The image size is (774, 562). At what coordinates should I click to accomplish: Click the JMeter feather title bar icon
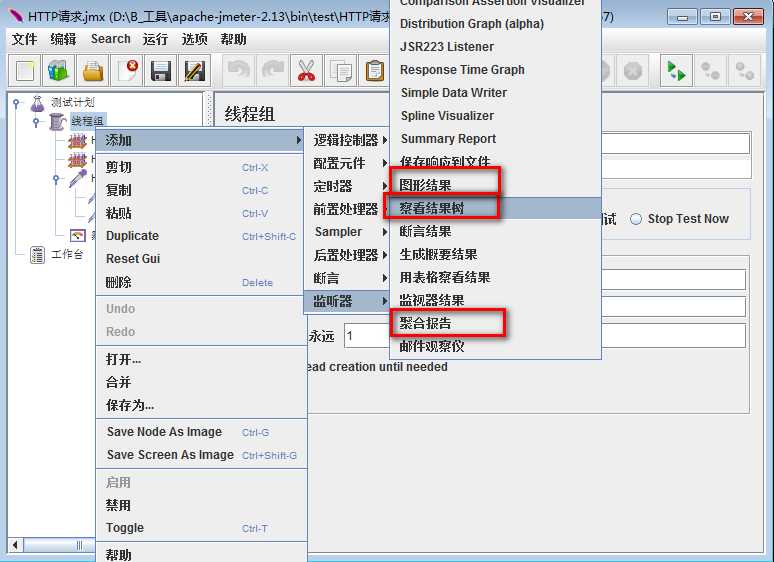16,16
